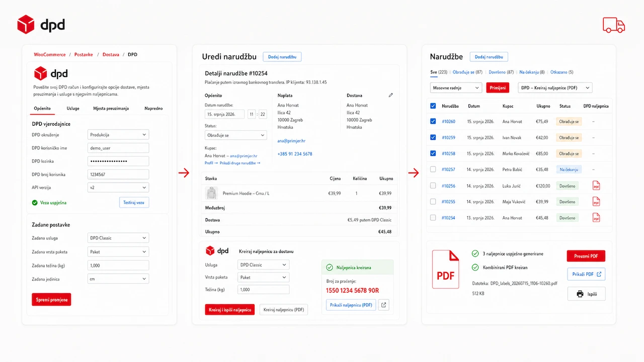Uncheck order #10259 checkbox
The height and width of the screenshot is (362, 644).
click(x=433, y=137)
